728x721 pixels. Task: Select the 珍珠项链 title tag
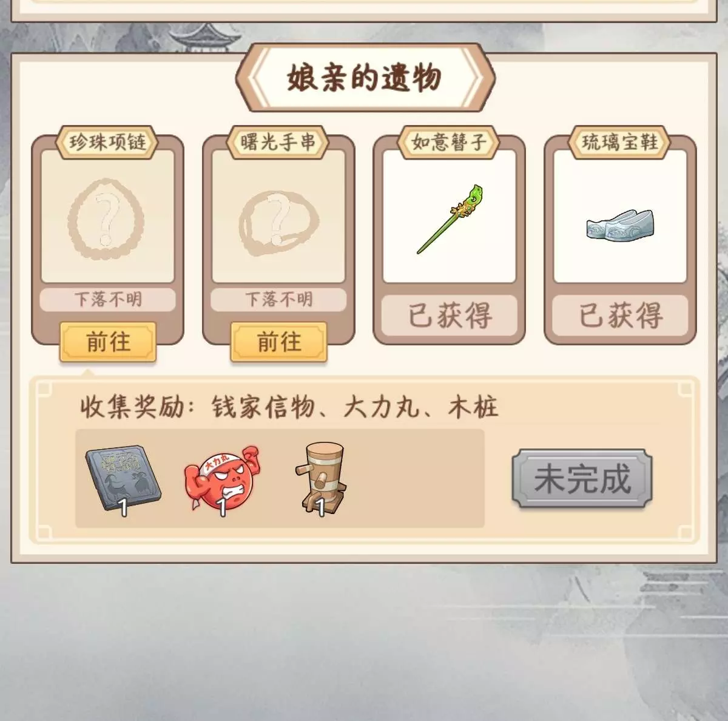click(107, 142)
